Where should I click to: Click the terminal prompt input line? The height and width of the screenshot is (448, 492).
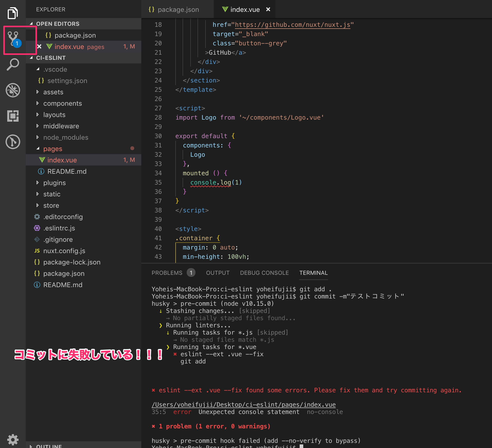point(227,446)
